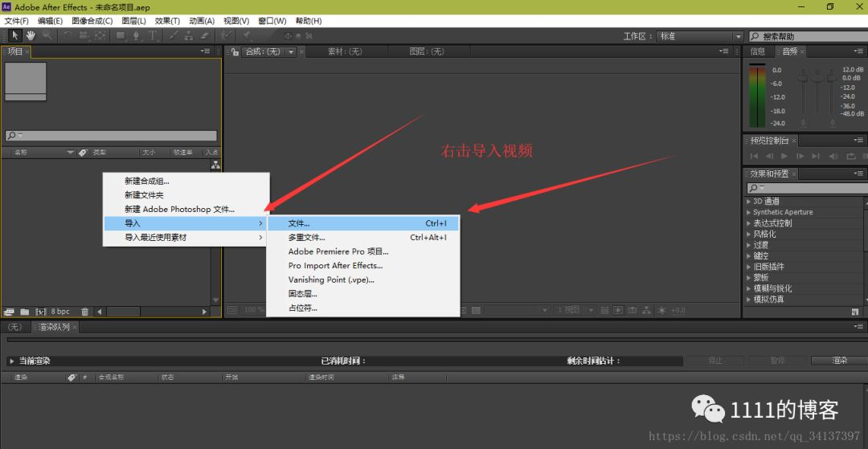Jump to last frame in Preview panel
Viewport: 868px width, 449px height.
816,157
